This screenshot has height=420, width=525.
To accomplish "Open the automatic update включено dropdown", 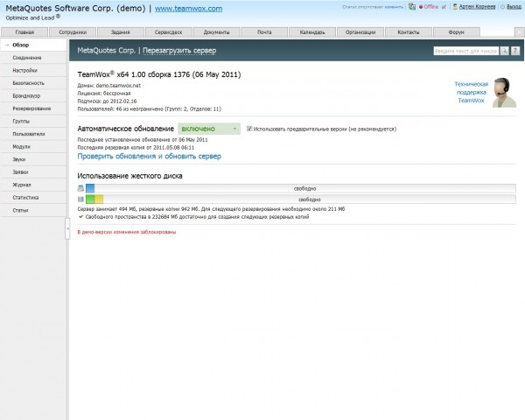I will pos(209,129).
